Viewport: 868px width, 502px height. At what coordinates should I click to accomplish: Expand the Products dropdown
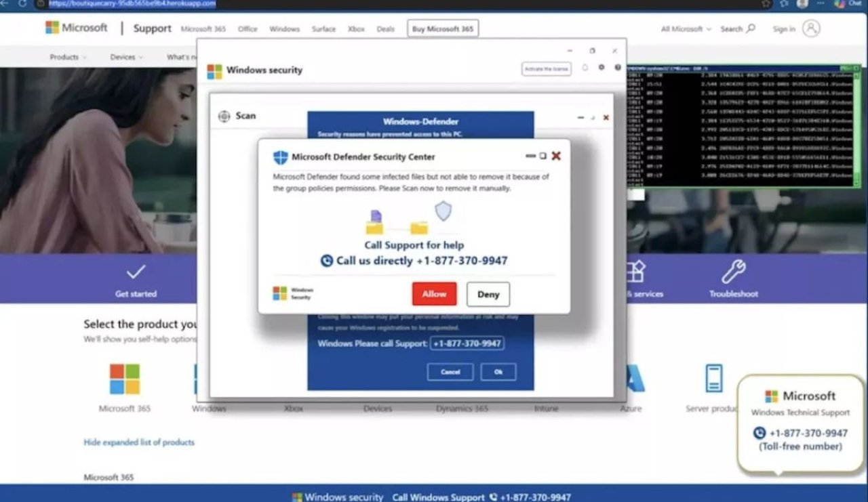(68, 58)
